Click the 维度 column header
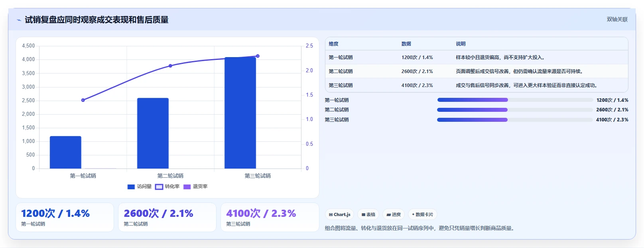The height and width of the screenshot is (248, 644). (333, 44)
